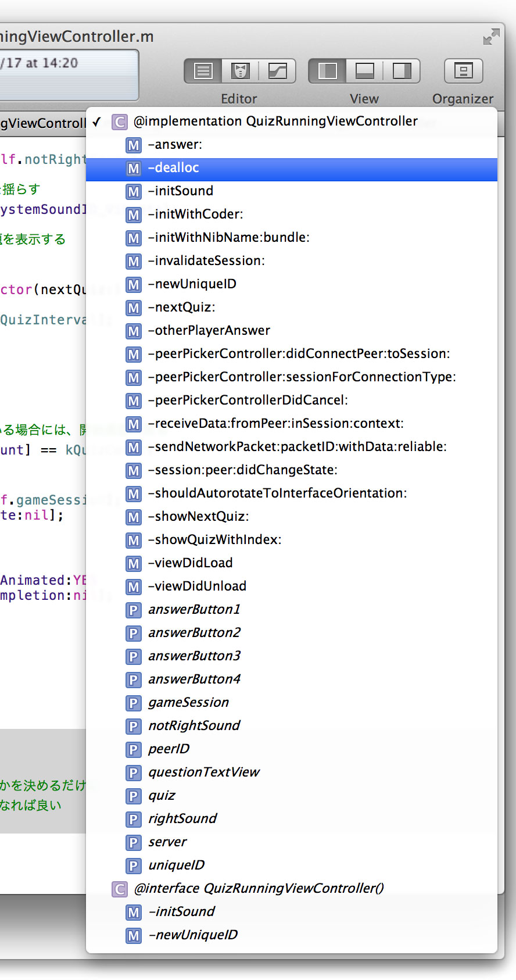
Task: Go to the peerID property
Action: click(x=292, y=749)
